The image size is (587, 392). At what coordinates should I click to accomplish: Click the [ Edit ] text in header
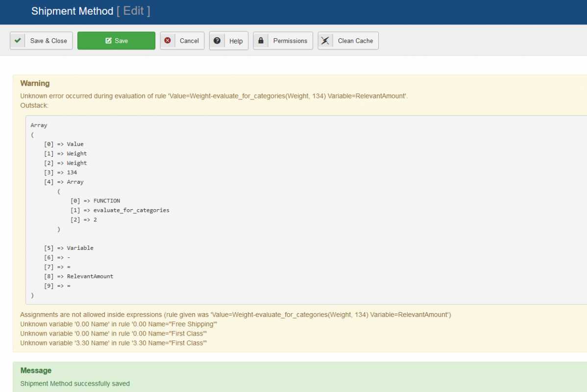133,11
